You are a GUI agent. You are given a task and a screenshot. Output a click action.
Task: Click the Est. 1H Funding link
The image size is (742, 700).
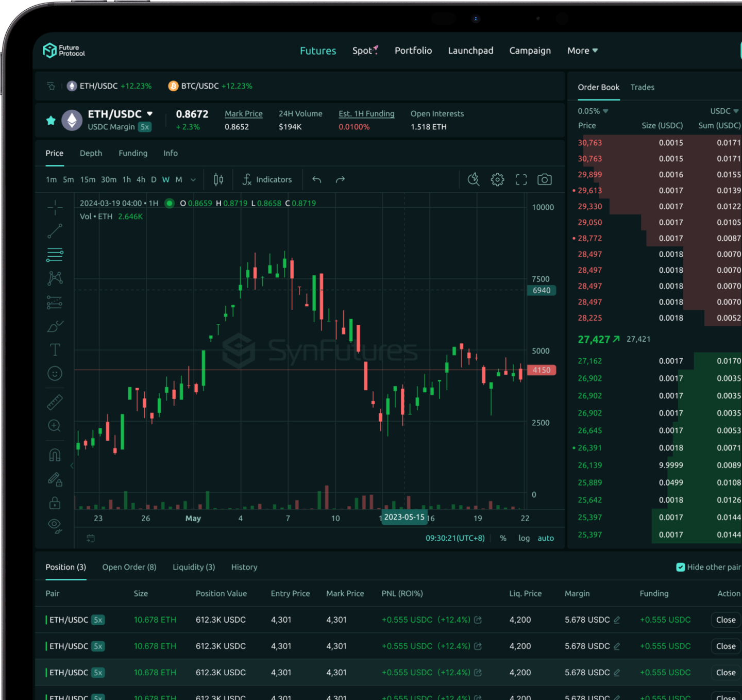366,113
